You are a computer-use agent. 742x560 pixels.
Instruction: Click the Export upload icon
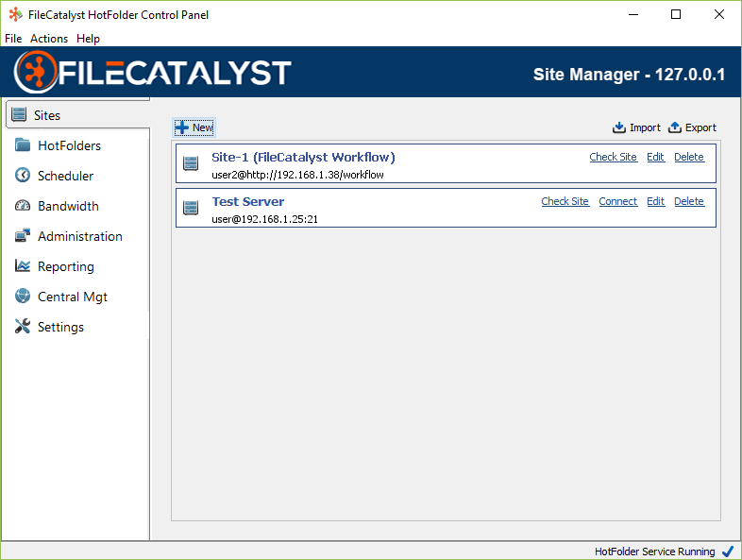coord(675,127)
